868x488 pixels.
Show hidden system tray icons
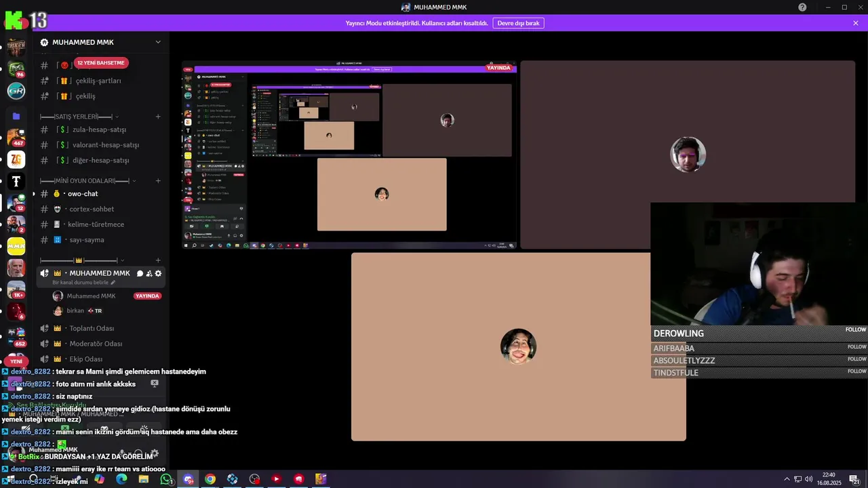pyautogui.click(x=787, y=479)
